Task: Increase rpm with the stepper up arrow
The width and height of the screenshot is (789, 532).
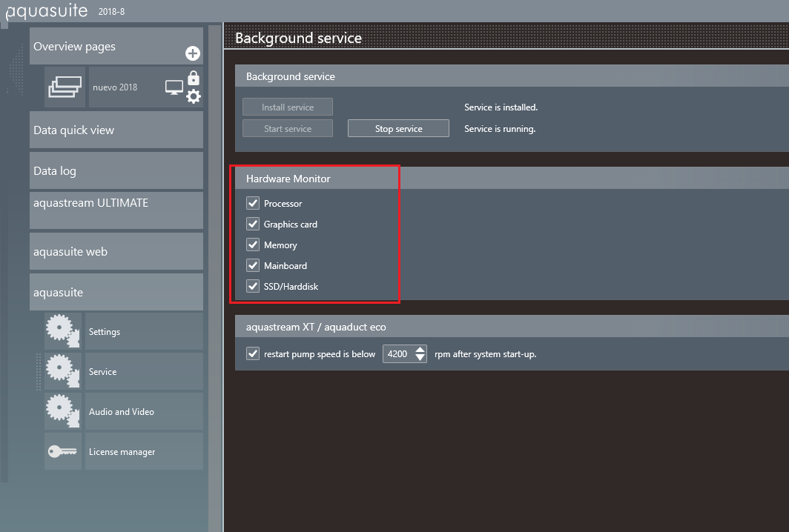Action: point(420,350)
